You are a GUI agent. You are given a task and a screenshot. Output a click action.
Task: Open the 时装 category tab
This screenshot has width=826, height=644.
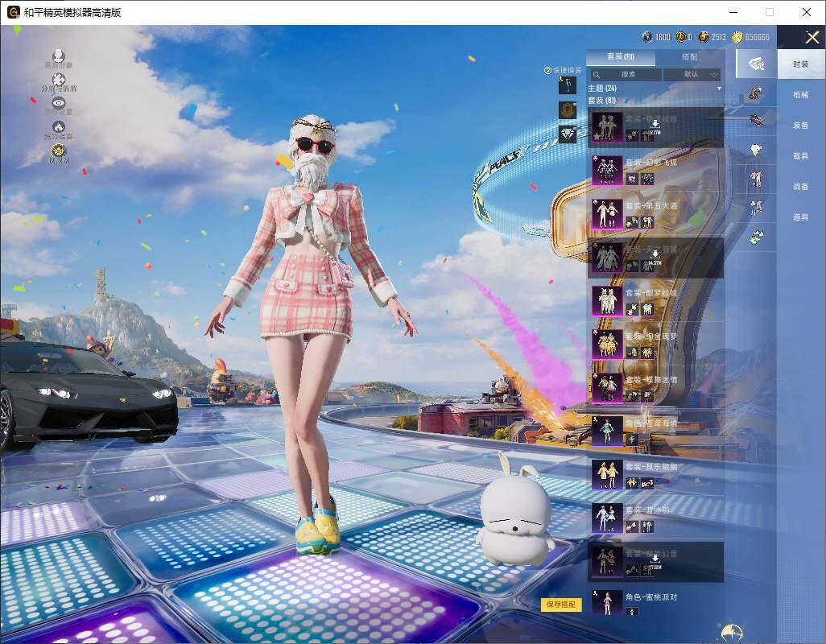(x=801, y=64)
